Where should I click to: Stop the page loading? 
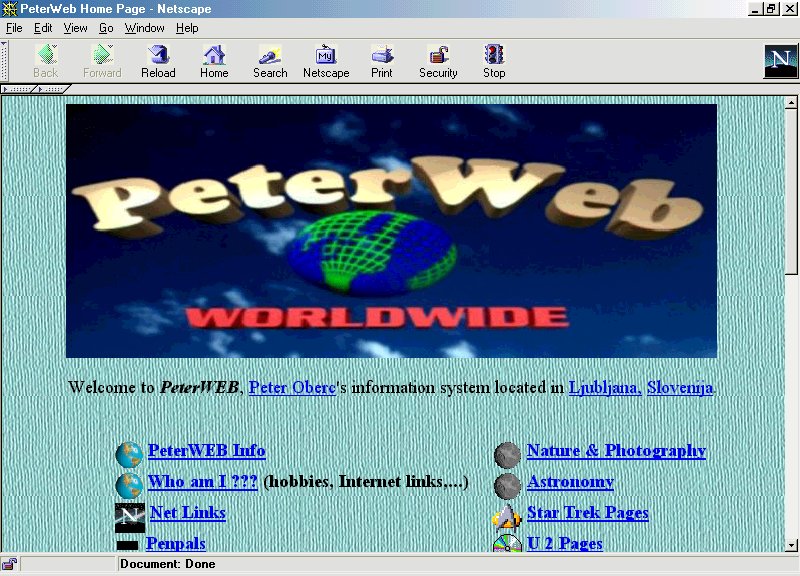pos(494,61)
